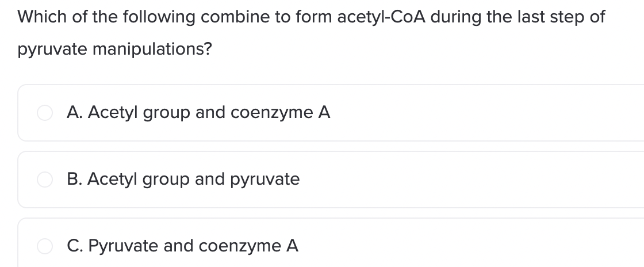
Task: Click the word "pyruvate" in option B
Action: coord(265,180)
